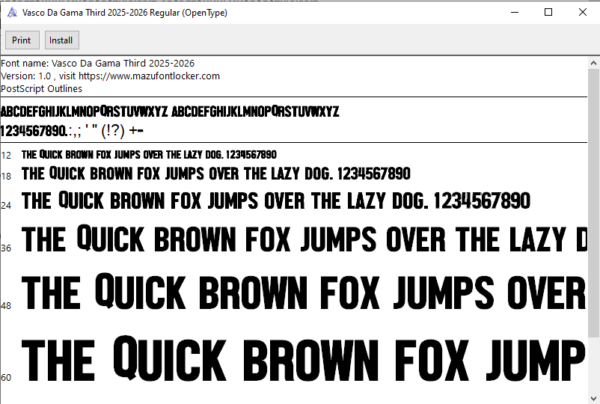Click the window title 'Vasco Da Gama Third 2025-2026 Regular (OpenType)'
This screenshot has height=404, width=600.
pyautogui.click(x=125, y=13)
